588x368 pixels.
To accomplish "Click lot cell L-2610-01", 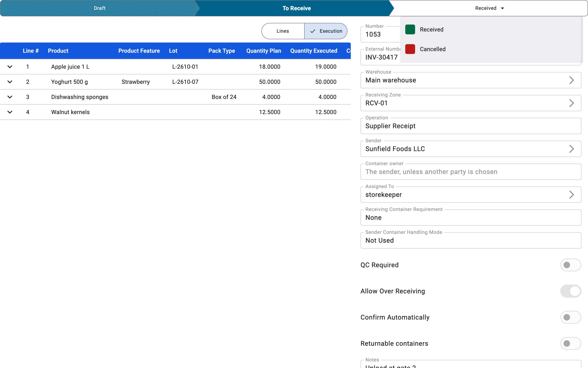I will 185,67.
